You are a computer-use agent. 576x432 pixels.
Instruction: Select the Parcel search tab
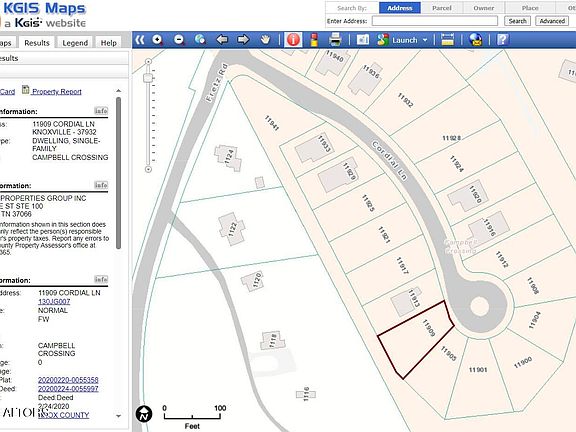[442, 8]
